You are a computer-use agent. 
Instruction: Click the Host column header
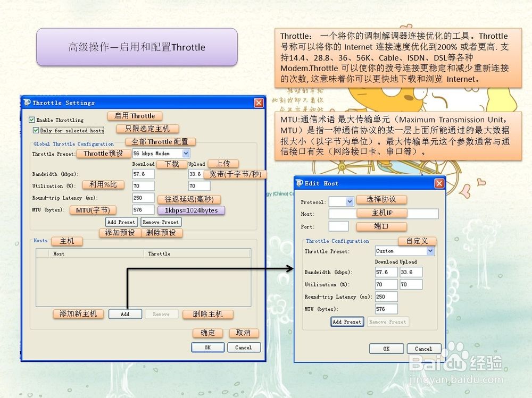(x=96, y=253)
